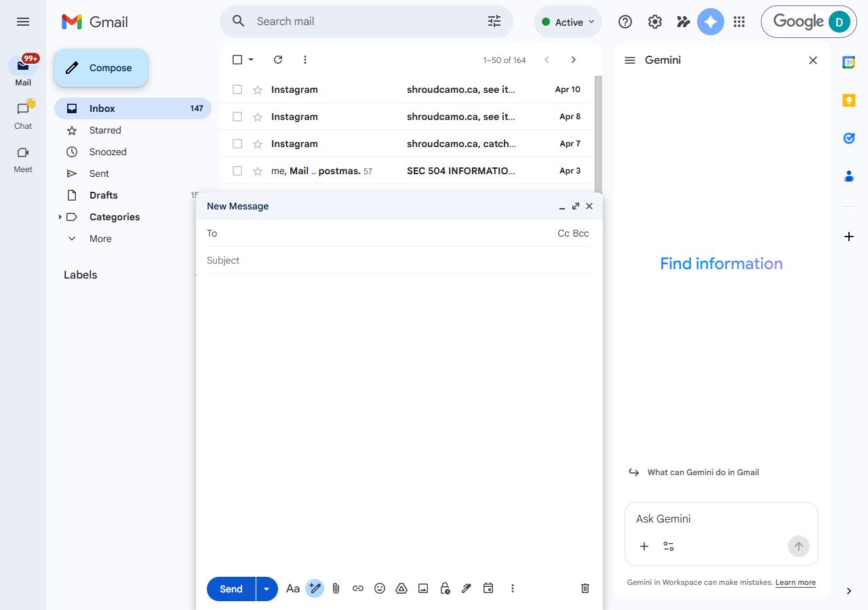Go to the Sent folder
The height and width of the screenshot is (610, 868).
click(x=99, y=174)
